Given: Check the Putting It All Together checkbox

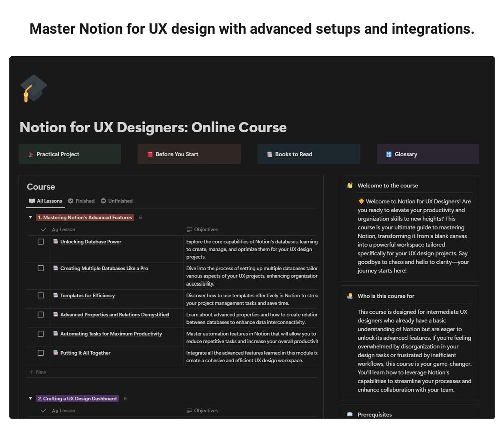Looking at the screenshot, I should pos(41,353).
